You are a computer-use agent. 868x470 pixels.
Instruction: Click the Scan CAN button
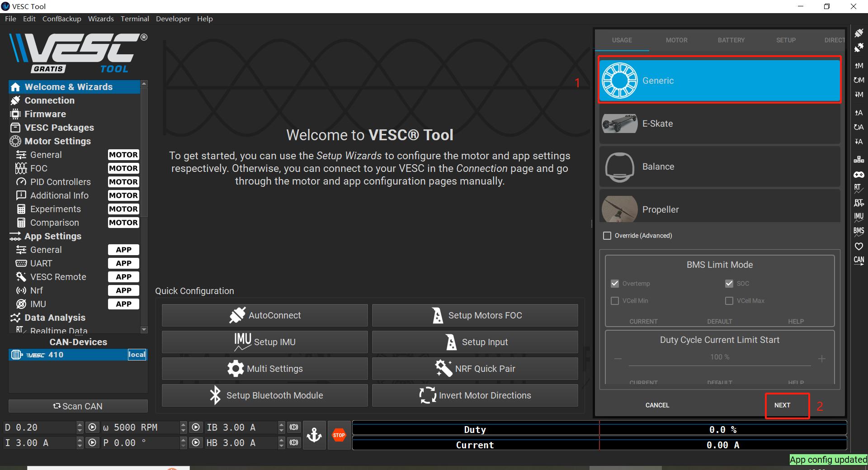click(78, 406)
